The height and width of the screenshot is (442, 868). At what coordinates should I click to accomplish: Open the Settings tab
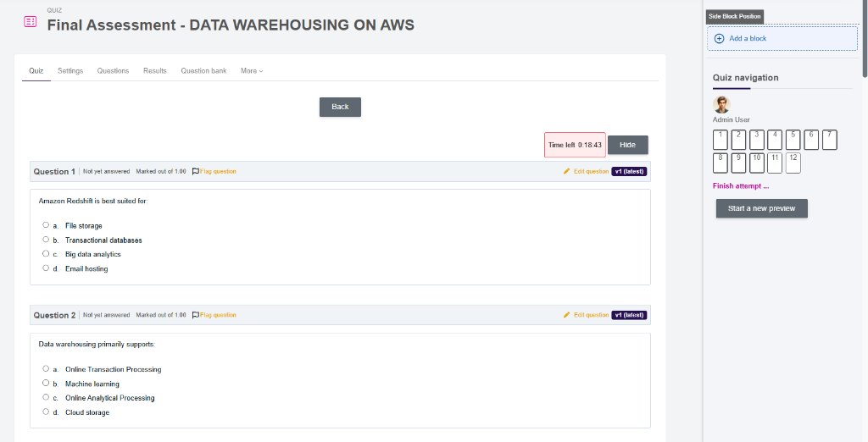[70, 71]
